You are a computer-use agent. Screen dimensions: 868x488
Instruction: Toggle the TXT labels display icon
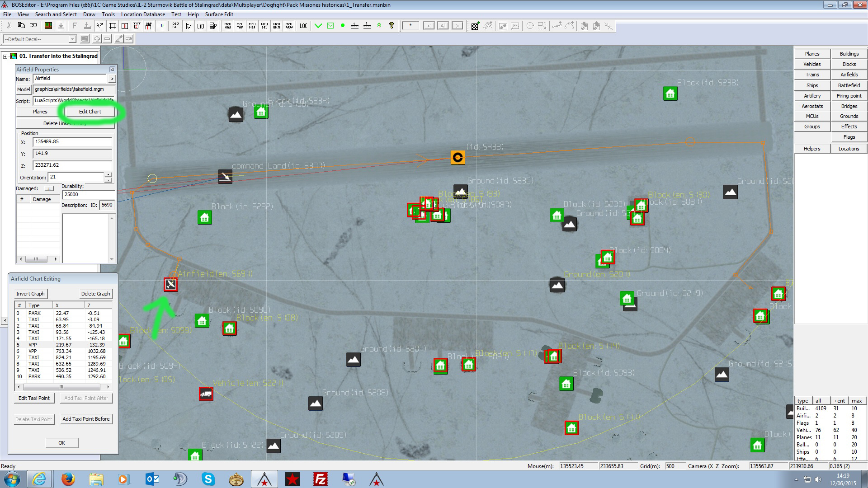click(x=137, y=26)
